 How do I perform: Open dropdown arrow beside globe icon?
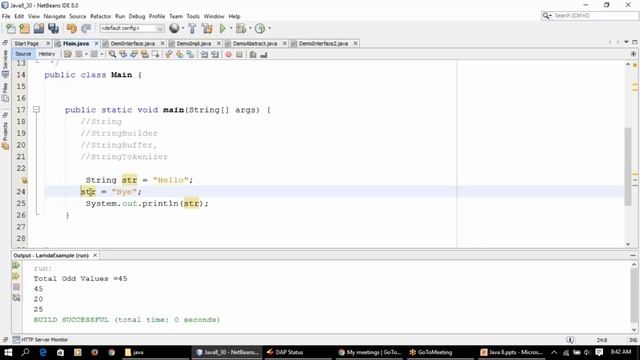[x=183, y=29]
